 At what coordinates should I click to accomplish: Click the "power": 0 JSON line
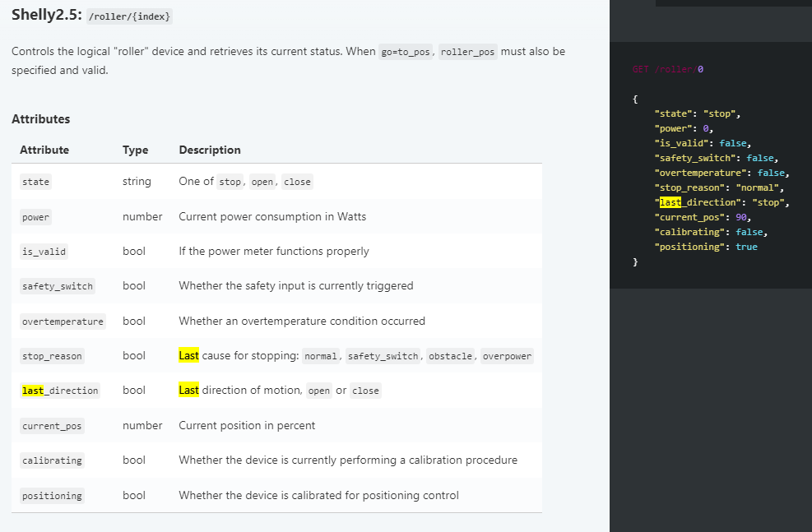coord(684,128)
